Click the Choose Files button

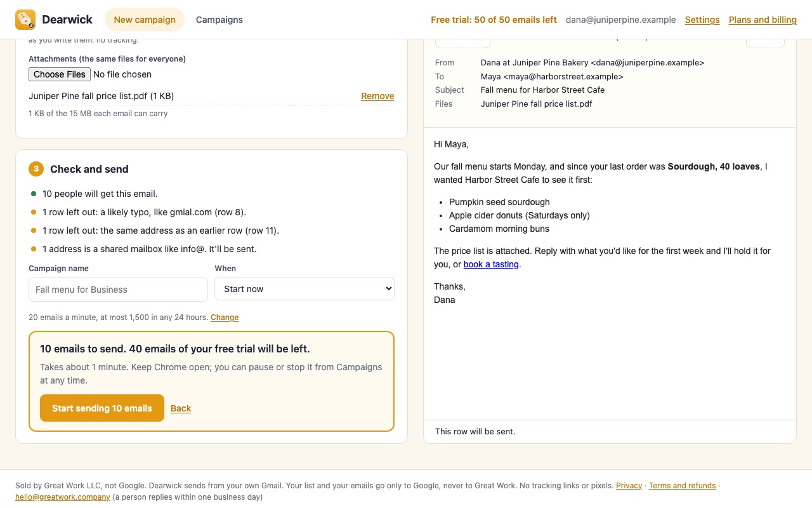(x=60, y=74)
